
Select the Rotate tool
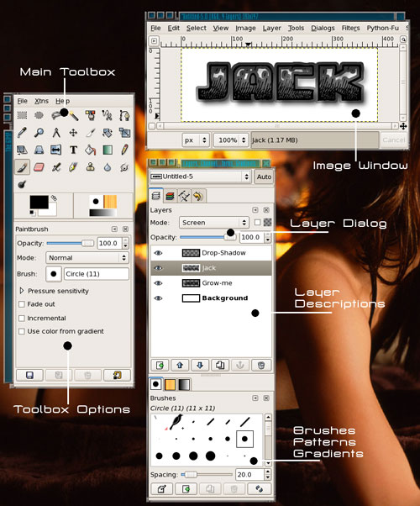click(x=108, y=132)
